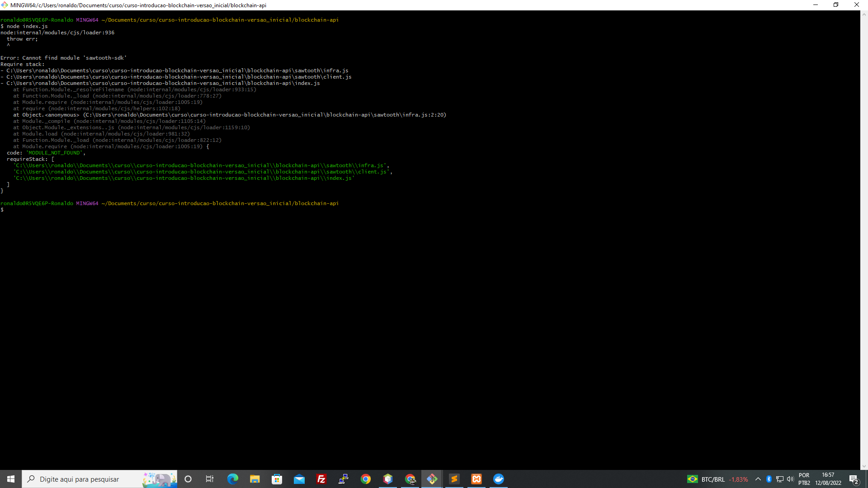Restore down the MINGW64 terminal window
The height and width of the screenshot is (488, 868).
pyautogui.click(x=836, y=5)
